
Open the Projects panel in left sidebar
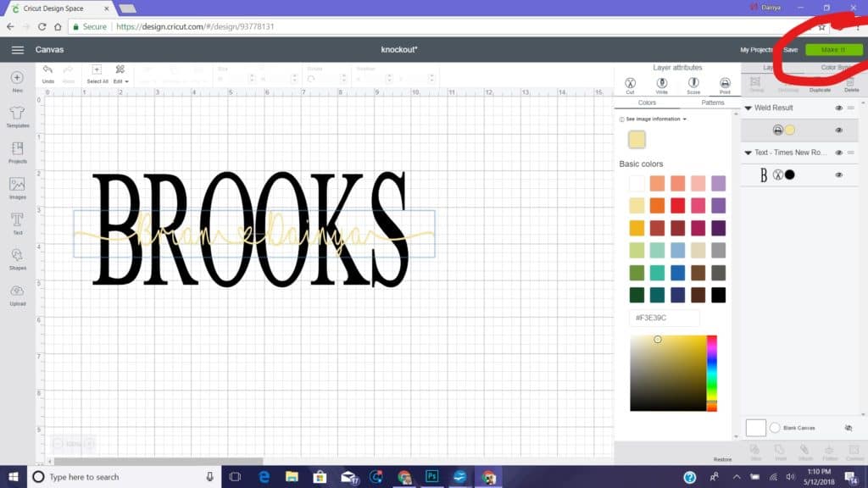17,152
